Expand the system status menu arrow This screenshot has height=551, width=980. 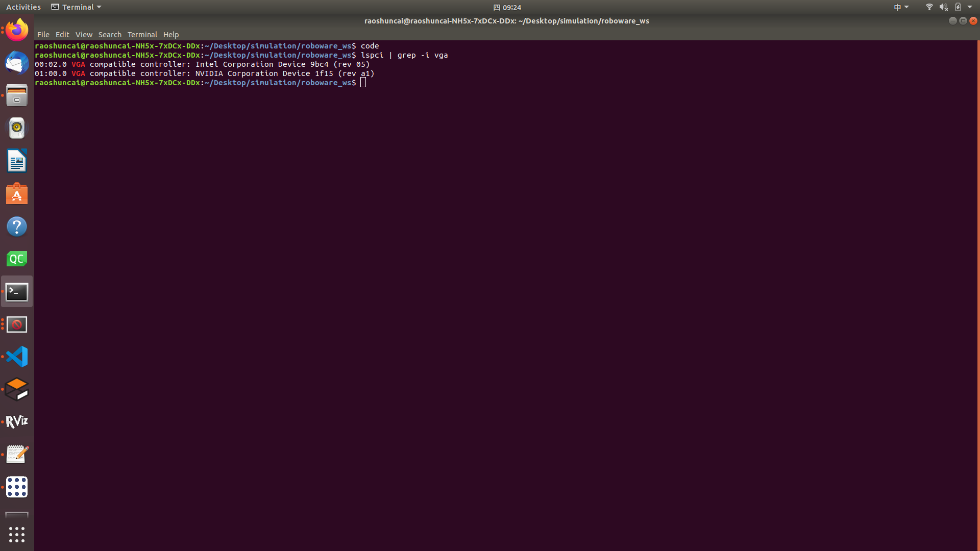[970, 7]
